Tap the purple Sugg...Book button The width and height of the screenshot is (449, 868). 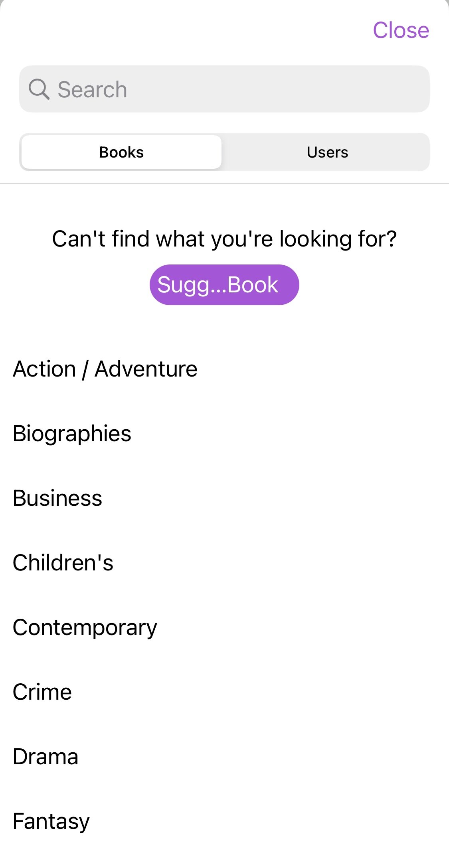[x=224, y=285]
